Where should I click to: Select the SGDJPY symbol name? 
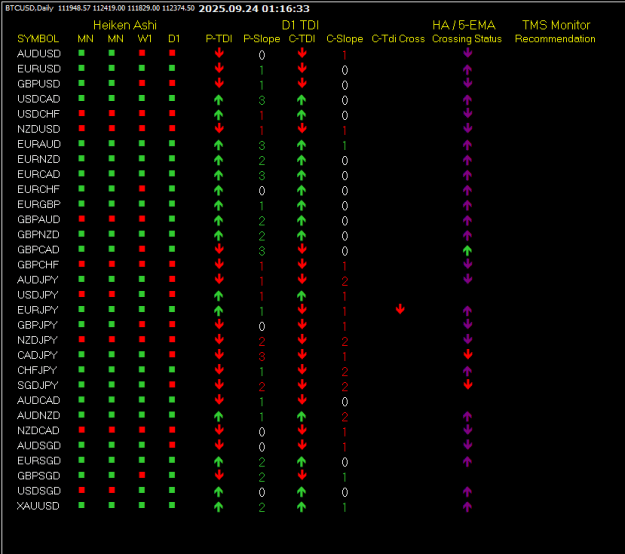pos(38,385)
